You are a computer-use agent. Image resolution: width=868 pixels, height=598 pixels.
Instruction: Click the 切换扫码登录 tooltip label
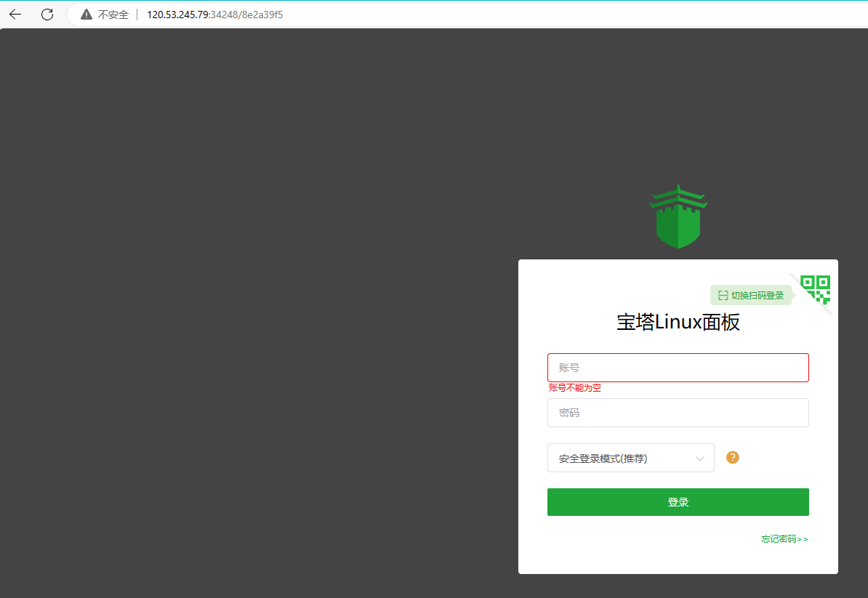751,296
